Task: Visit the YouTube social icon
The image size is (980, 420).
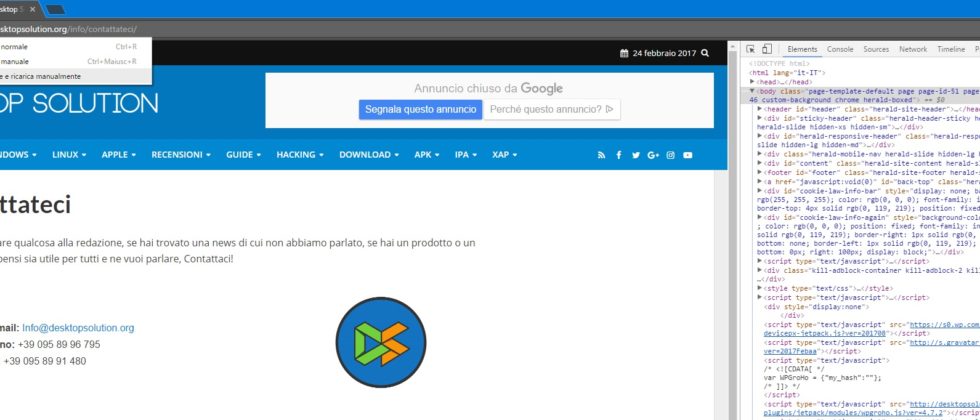Action: (688, 155)
